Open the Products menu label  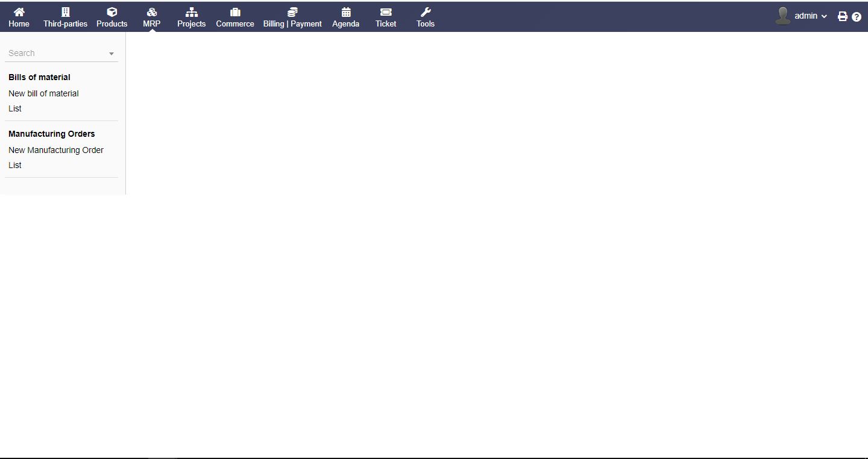[x=112, y=24]
